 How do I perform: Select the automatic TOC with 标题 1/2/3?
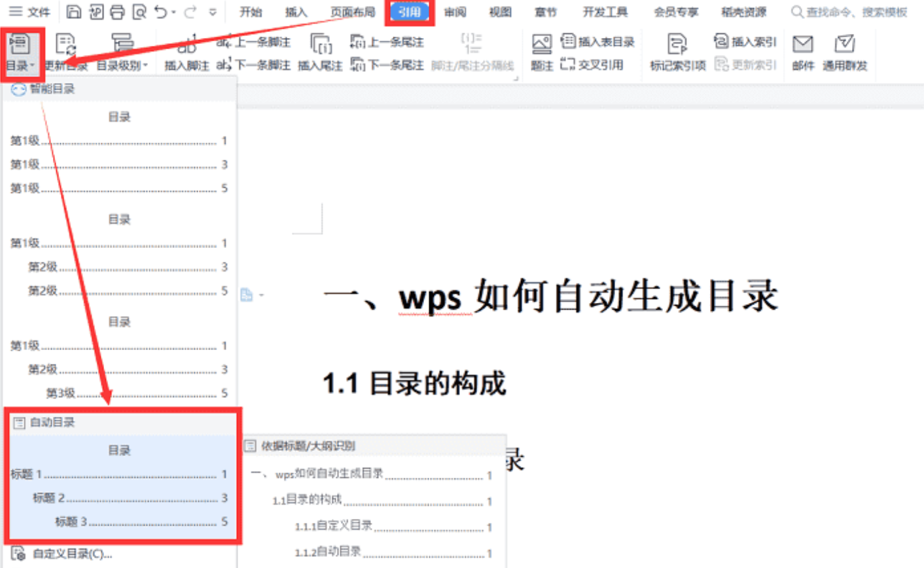(x=123, y=486)
